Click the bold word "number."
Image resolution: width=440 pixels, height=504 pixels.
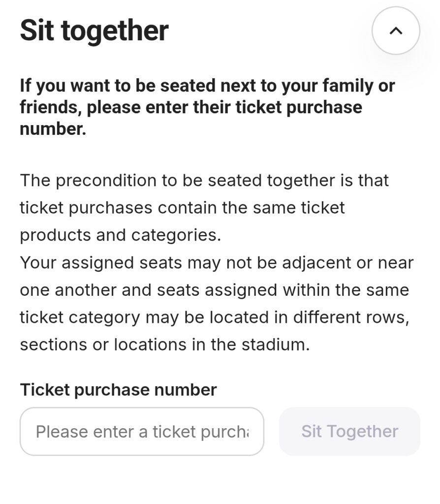(53, 129)
